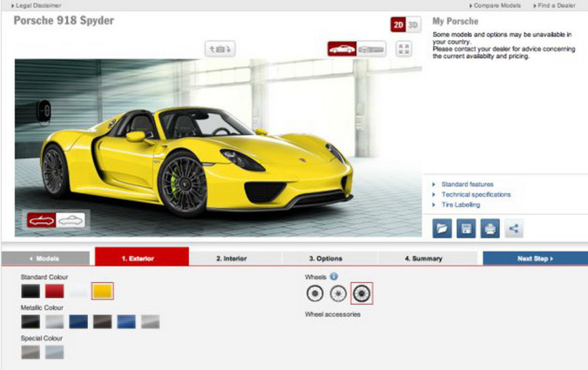The width and height of the screenshot is (588, 370).
Task: Open the Wheels info icon
Action: tap(334, 277)
